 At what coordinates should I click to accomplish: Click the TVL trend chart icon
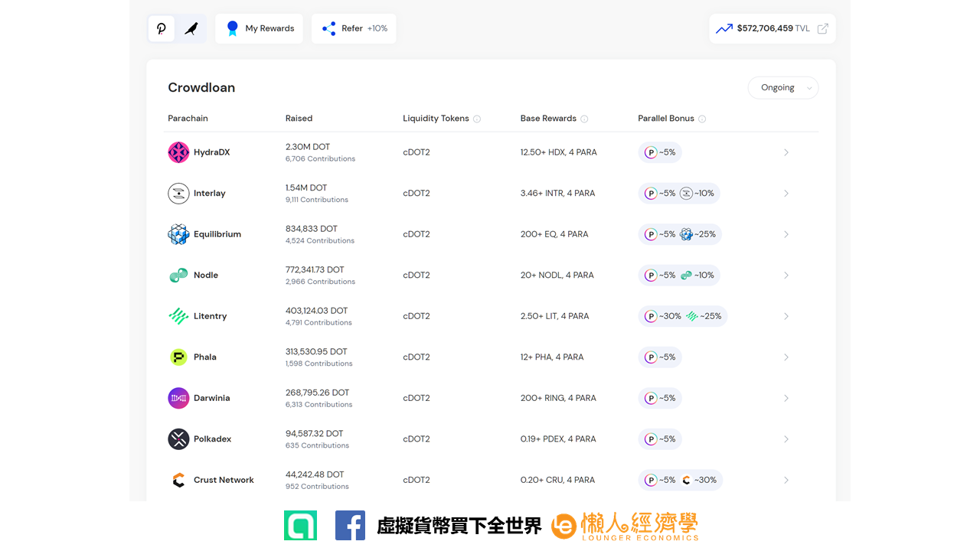tap(724, 28)
